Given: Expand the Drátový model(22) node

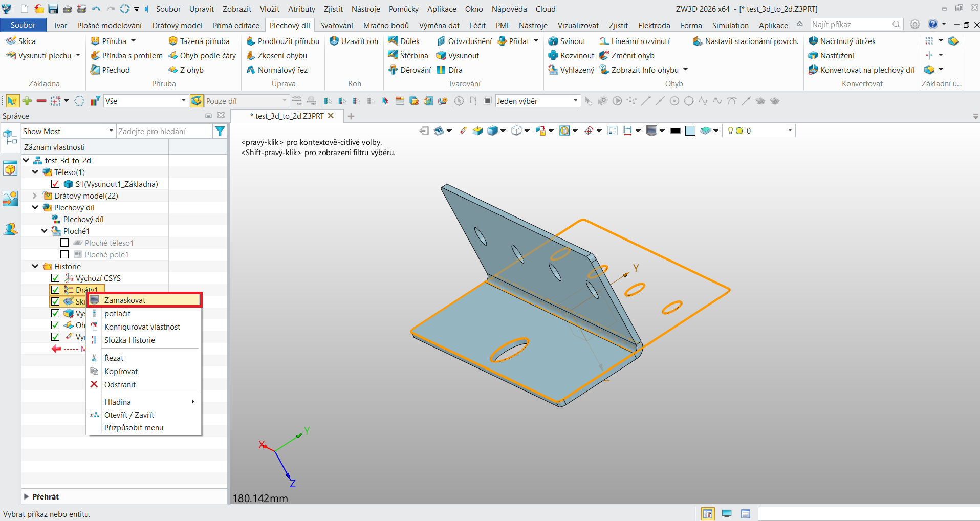Looking at the screenshot, I should pyautogui.click(x=35, y=196).
